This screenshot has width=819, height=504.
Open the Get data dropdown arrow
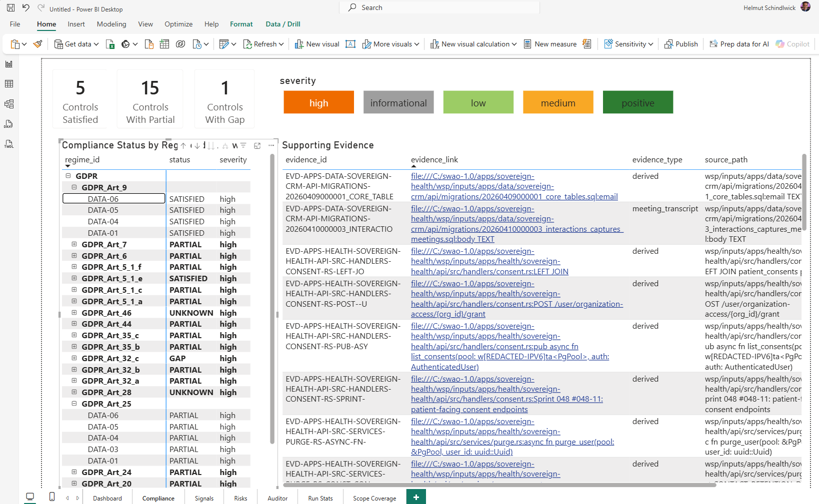pyautogui.click(x=96, y=44)
